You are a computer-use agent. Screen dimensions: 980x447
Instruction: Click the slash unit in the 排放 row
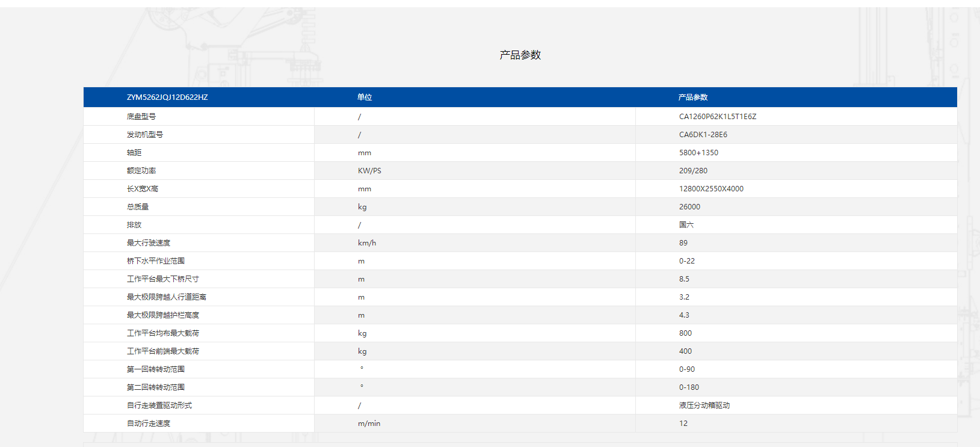[360, 225]
